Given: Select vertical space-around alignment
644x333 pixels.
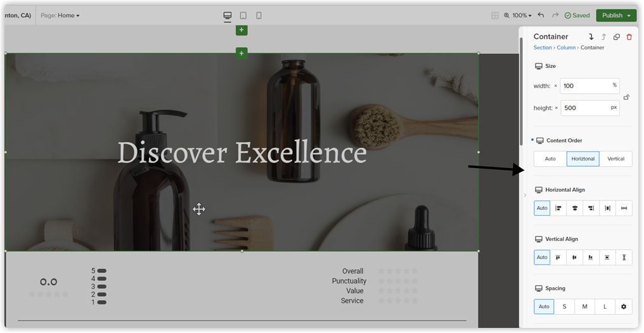Looking at the screenshot, I should 607,258.
